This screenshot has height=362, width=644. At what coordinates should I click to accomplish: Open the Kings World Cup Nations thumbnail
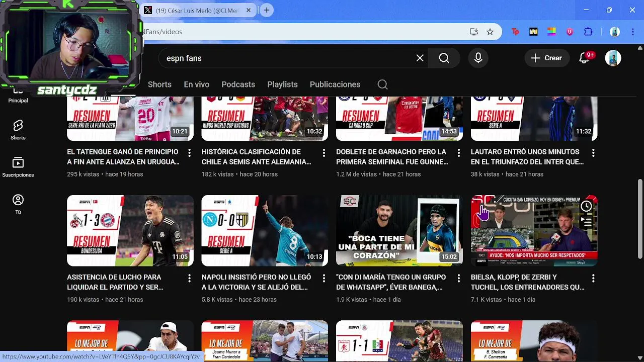265,119
